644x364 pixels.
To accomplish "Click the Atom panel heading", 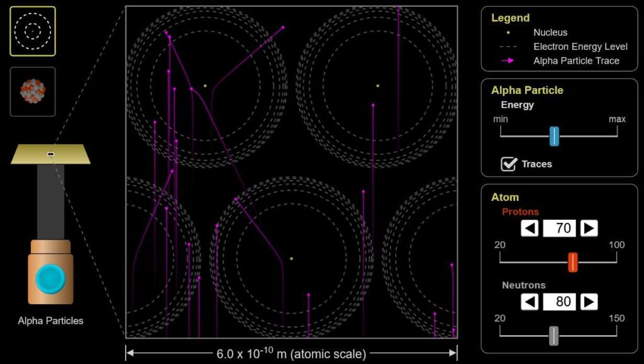I will coord(505,197).
